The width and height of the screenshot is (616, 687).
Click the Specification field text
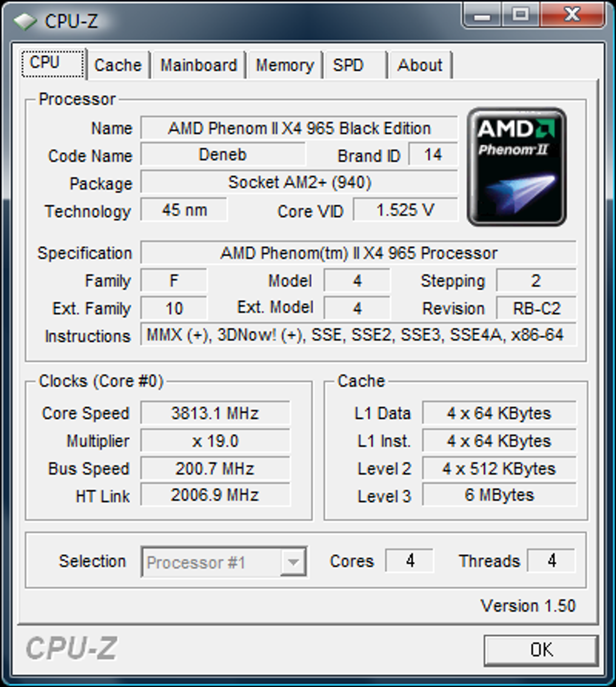[359, 253]
